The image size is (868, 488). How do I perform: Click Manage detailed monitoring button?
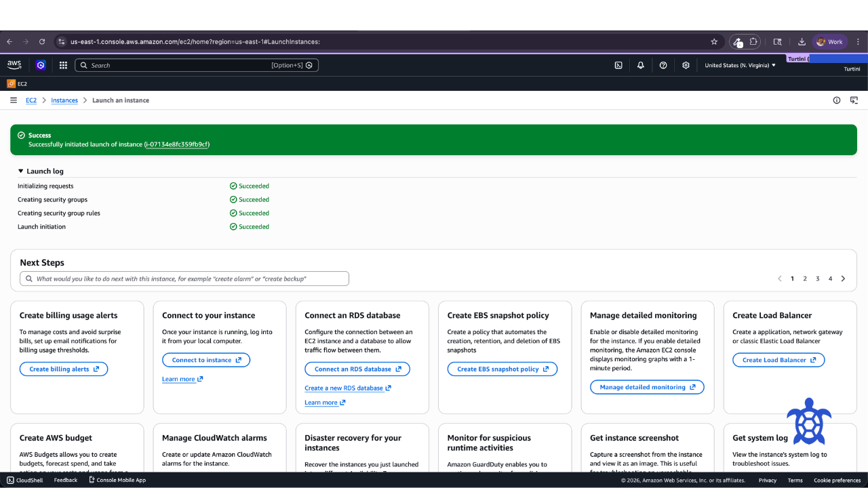[x=647, y=387]
